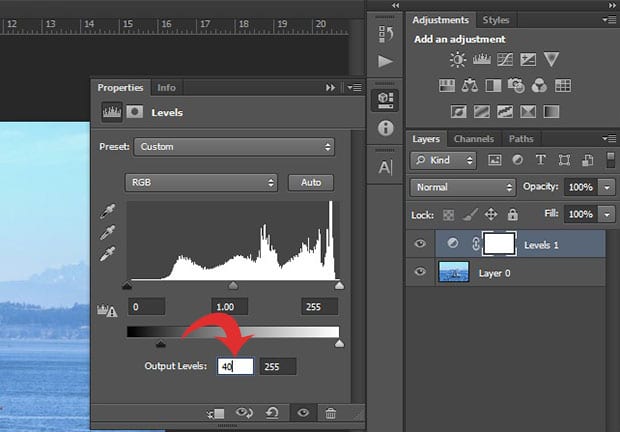Open the Adjustments panel flyout menu
This screenshot has height=432, width=620.
point(609,20)
